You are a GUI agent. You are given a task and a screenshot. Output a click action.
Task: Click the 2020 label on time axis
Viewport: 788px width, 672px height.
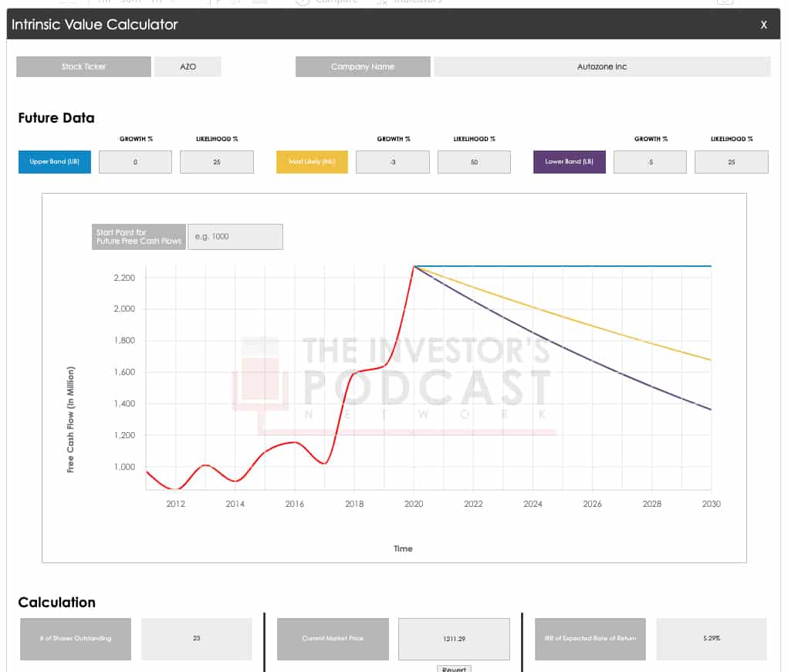(x=414, y=504)
